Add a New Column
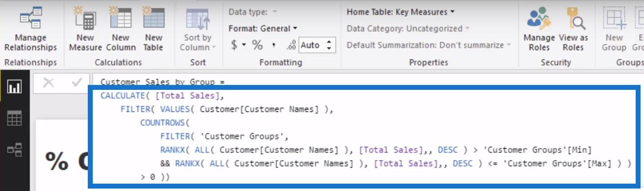This screenshot has height=191, width=644. (120, 29)
